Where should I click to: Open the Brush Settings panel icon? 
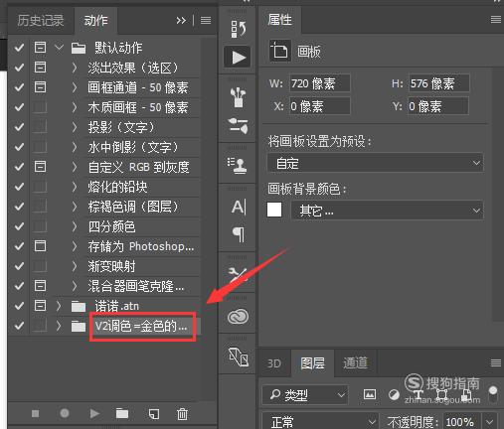[x=238, y=126]
